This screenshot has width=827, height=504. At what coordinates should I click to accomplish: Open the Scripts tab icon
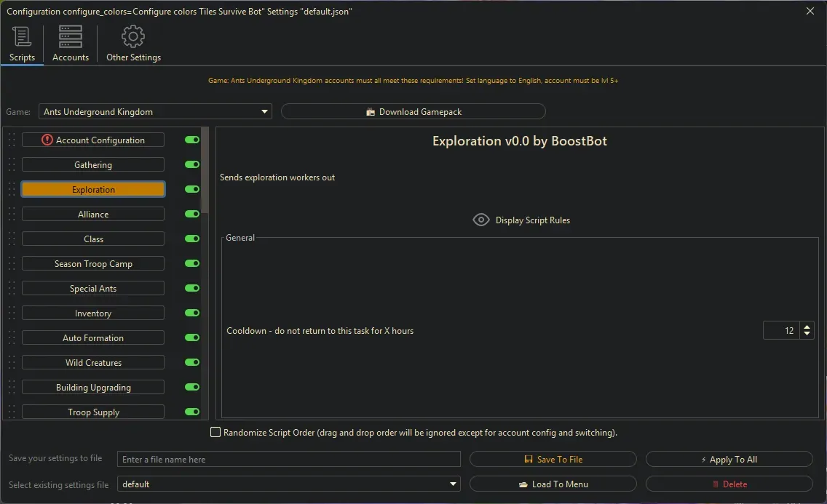22,37
